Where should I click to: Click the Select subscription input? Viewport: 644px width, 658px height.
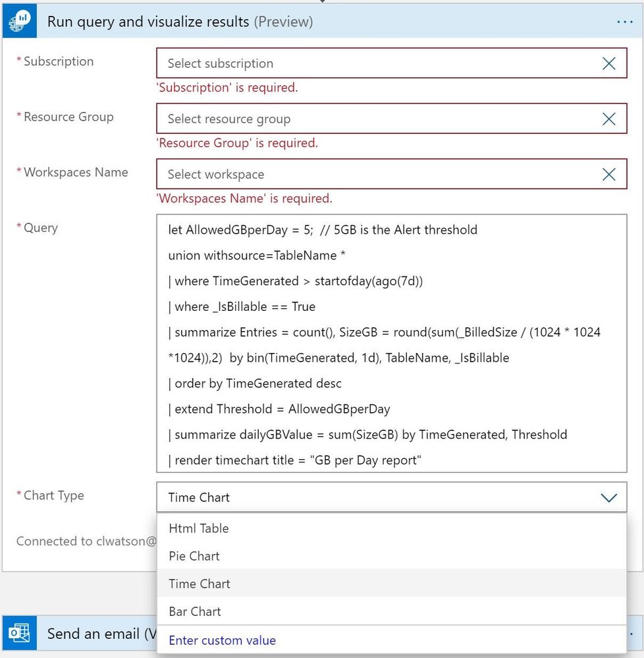pos(391,63)
